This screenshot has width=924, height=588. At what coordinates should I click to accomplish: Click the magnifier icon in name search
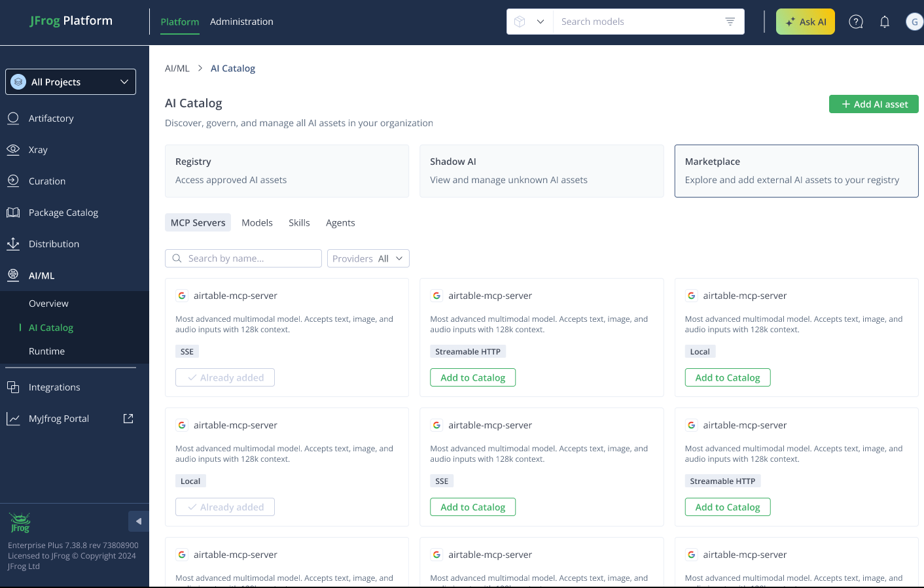pyautogui.click(x=177, y=258)
